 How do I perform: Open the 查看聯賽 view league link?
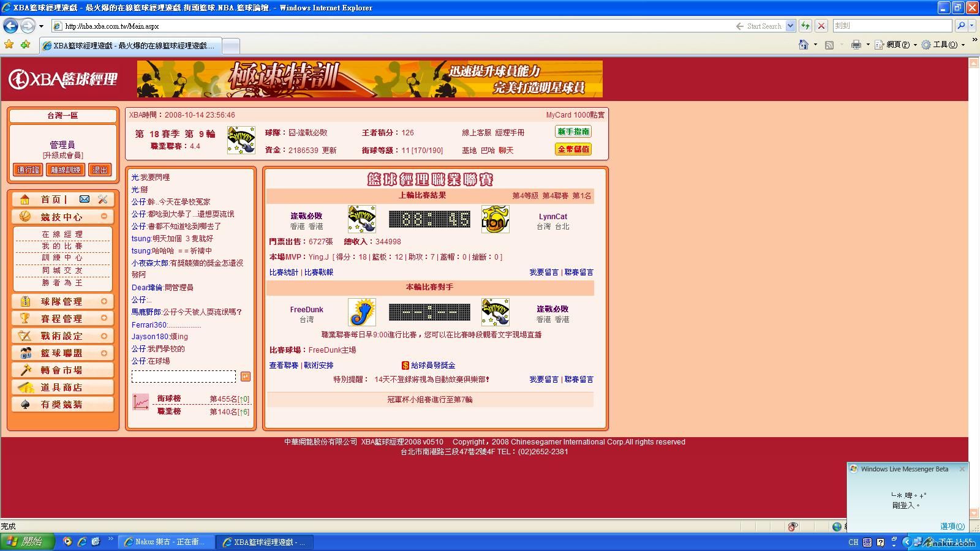coord(284,365)
